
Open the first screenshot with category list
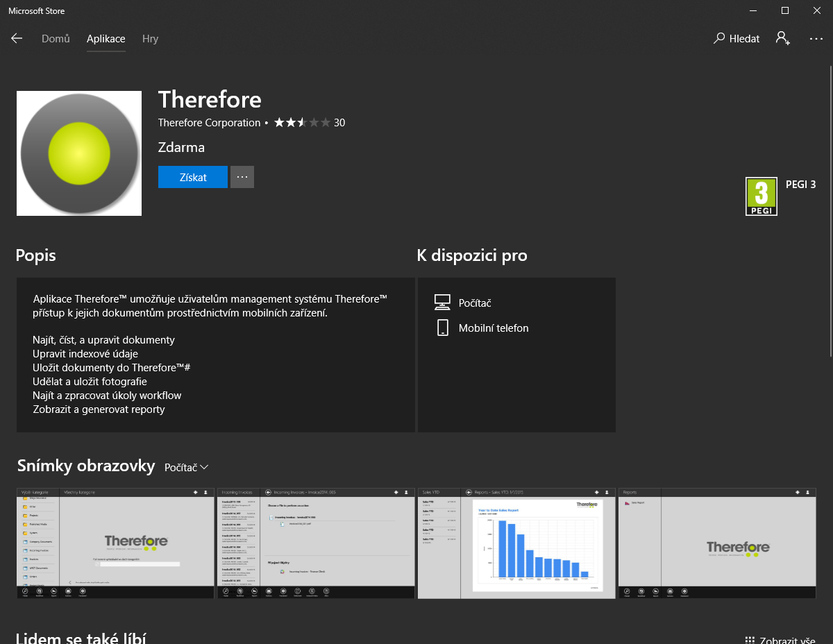115,543
